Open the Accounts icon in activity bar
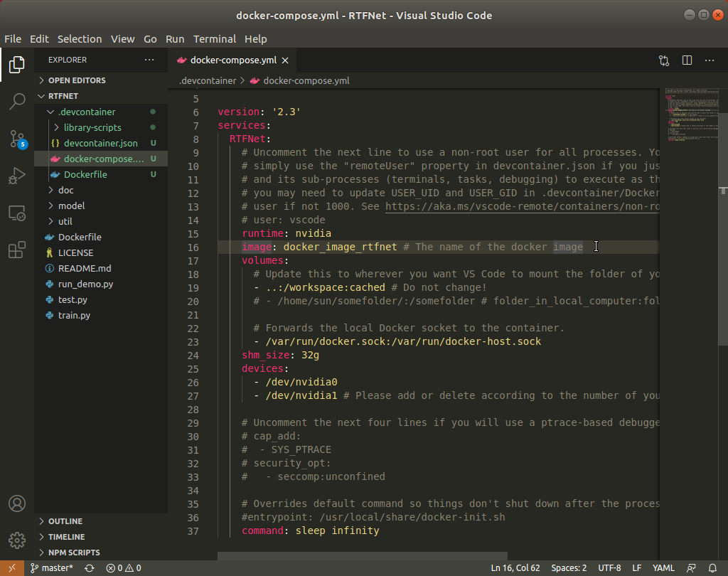Viewport: 728px width, 576px height. (17, 503)
